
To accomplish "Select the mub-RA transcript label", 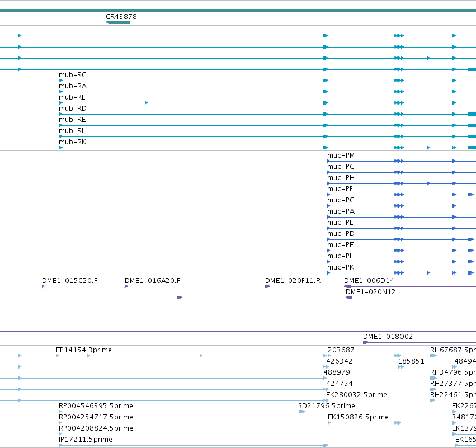I will [x=73, y=86].
